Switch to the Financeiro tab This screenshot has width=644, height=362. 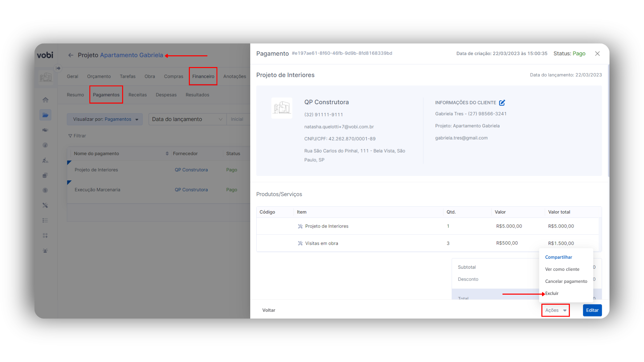(x=203, y=76)
